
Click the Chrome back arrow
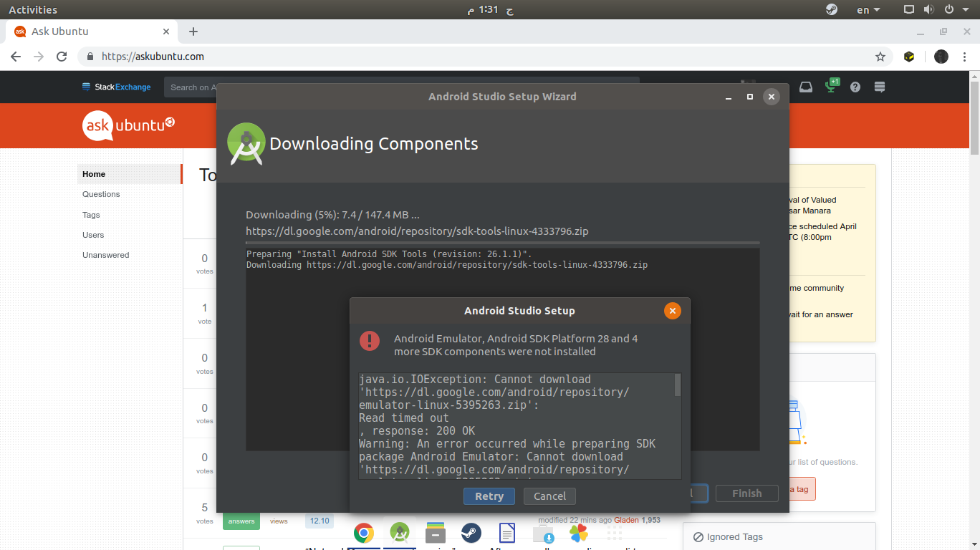coord(16,57)
